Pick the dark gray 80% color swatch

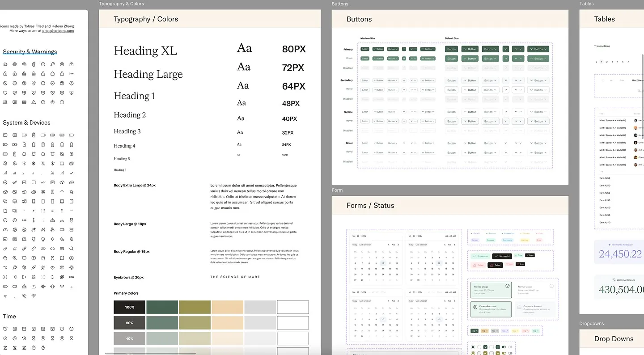(130, 323)
